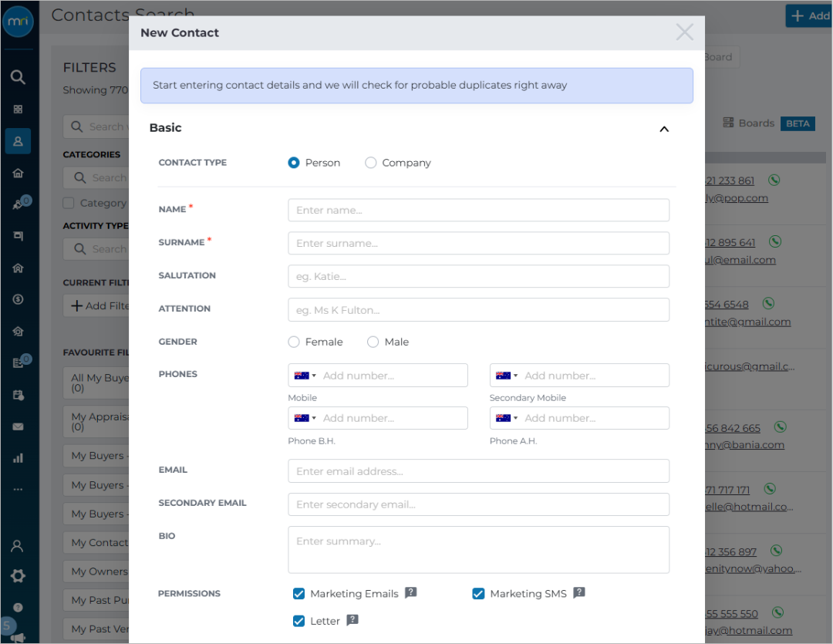This screenshot has height=644, width=833.
Task: Open the three dots more menu in sidebar
Action: pos(18,490)
